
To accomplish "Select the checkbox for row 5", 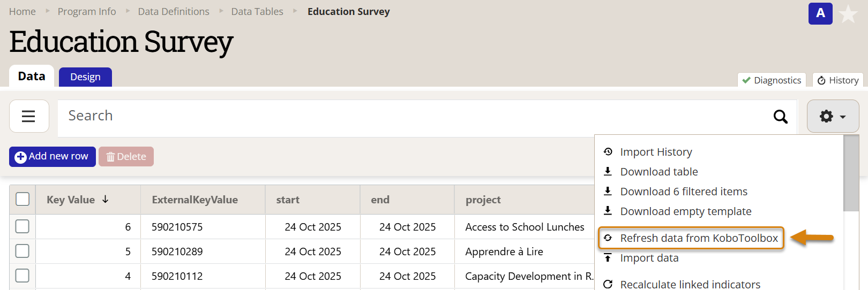I will pos(23,251).
